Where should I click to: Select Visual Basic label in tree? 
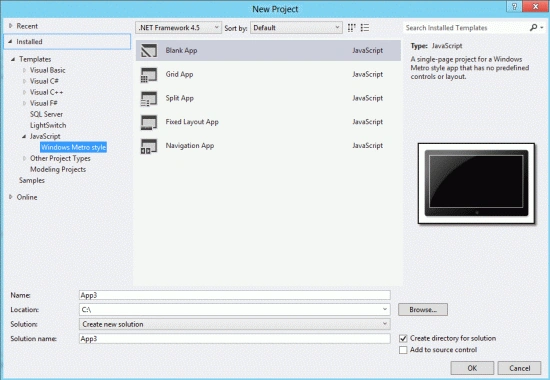coord(48,70)
